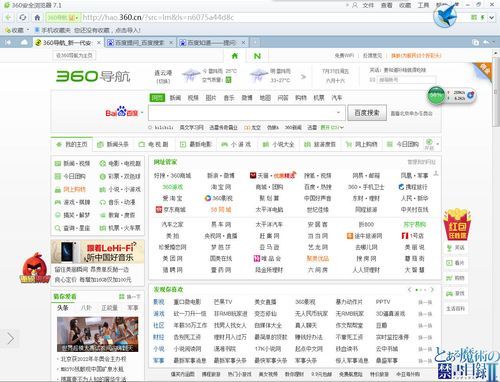Screen dimensions: 500x382
Task: Close the 360导航 tab
Action: 99,43
